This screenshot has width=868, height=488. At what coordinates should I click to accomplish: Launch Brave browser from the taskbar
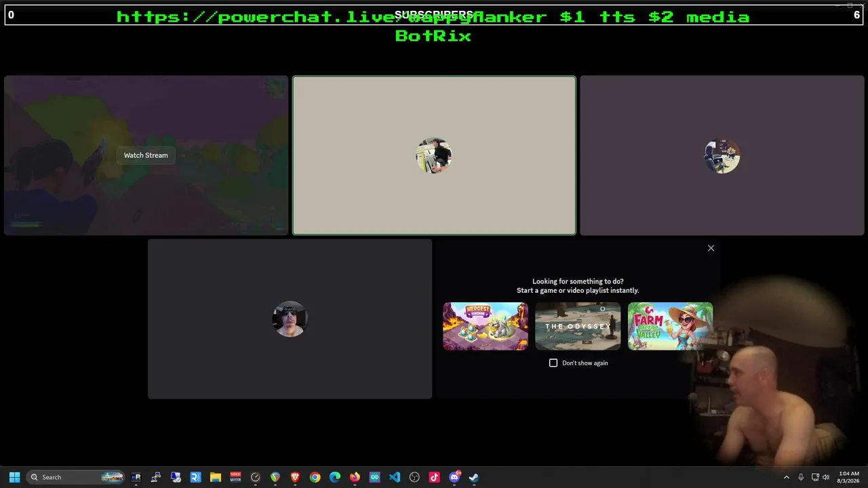coord(295,477)
